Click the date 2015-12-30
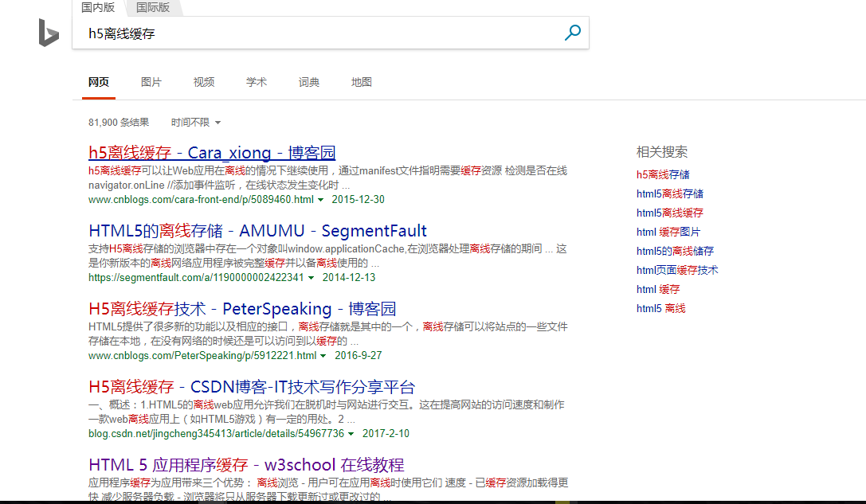The height and width of the screenshot is (504, 866). click(358, 199)
